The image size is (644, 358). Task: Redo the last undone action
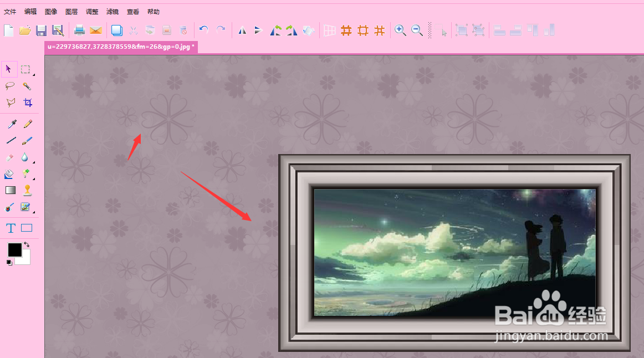tap(221, 29)
